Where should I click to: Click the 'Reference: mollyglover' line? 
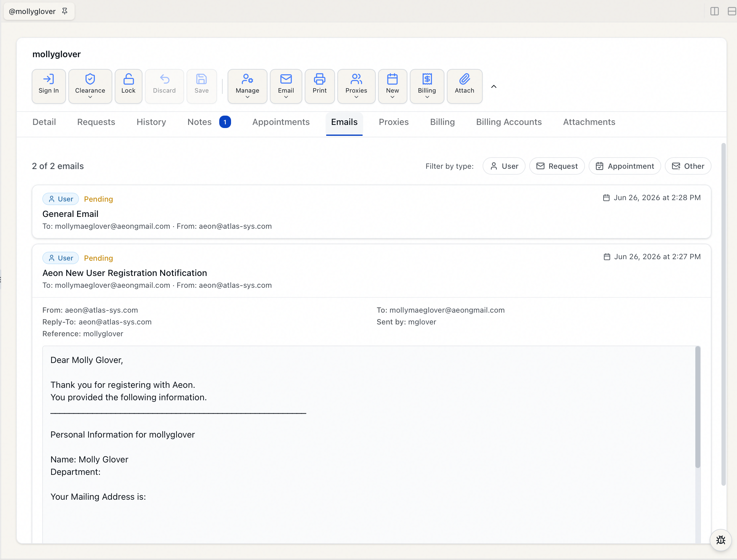point(83,334)
